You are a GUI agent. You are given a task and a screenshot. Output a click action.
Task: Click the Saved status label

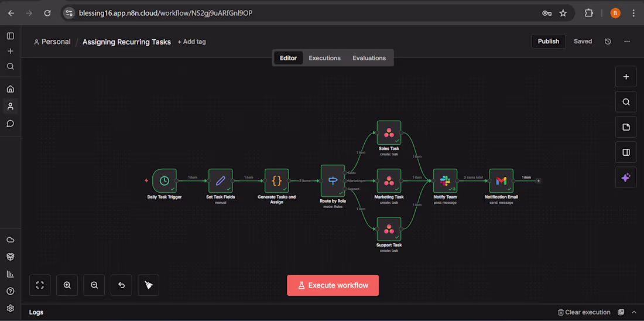pyautogui.click(x=583, y=41)
